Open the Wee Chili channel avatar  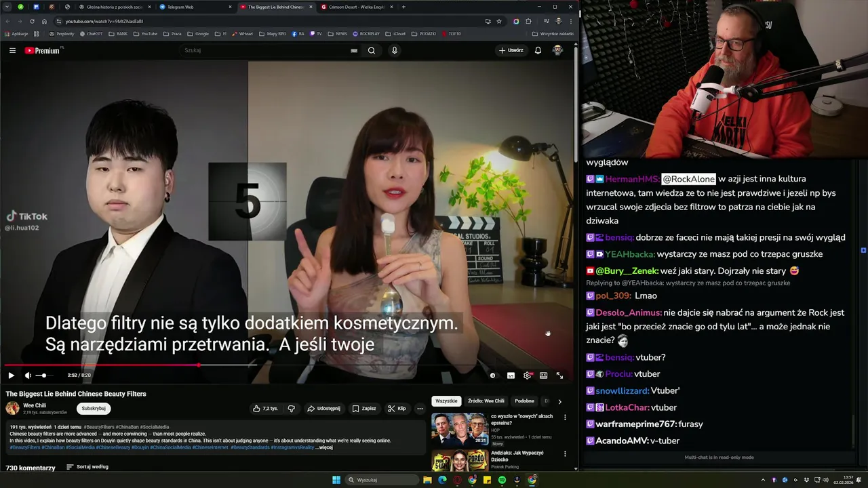(12, 408)
